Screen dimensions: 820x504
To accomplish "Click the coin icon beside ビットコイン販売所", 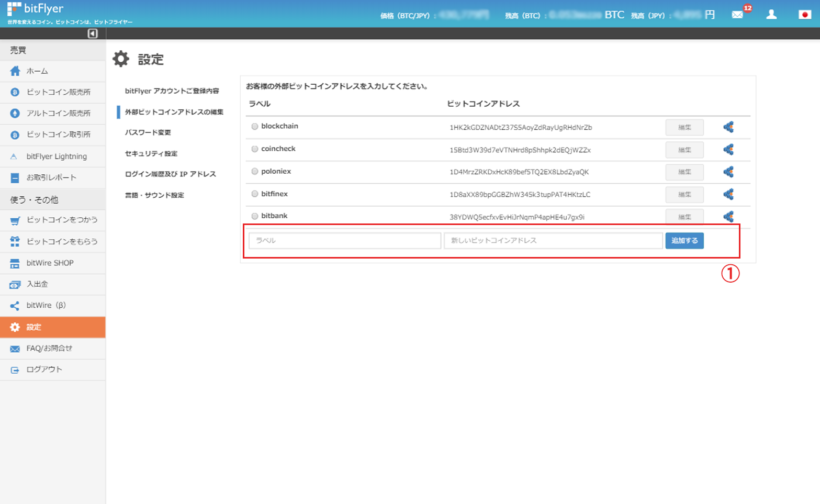I will point(15,92).
